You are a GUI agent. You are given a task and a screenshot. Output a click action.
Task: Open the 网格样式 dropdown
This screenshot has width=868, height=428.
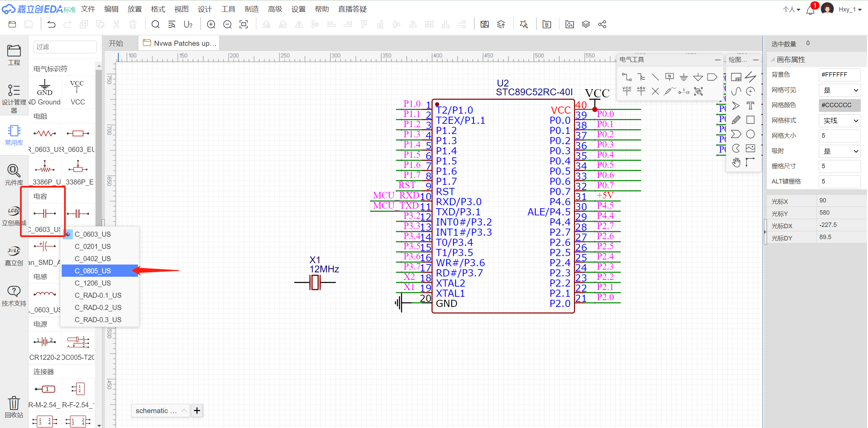pos(840,121)
